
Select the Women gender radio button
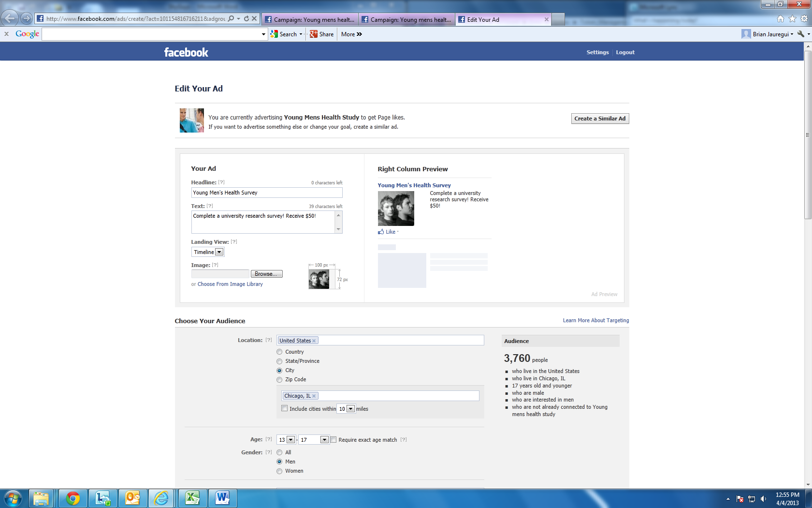point(279,471)
